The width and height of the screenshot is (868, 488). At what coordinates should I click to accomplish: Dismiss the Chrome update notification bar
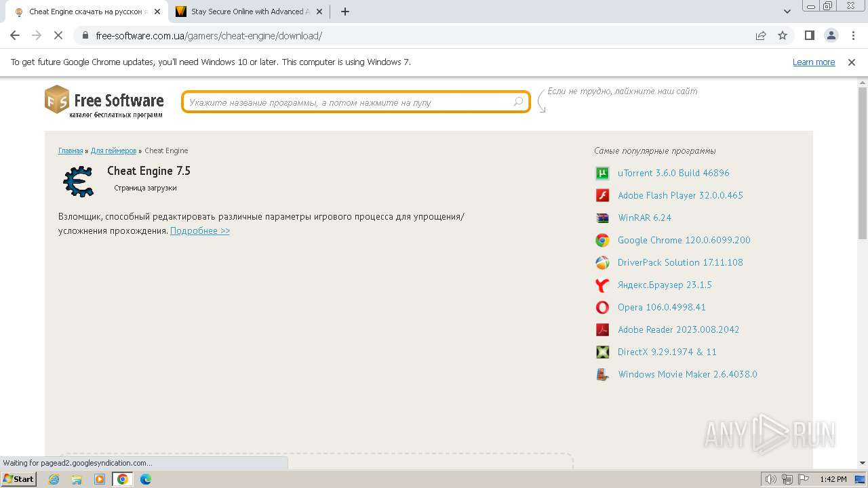click(852, 62)
